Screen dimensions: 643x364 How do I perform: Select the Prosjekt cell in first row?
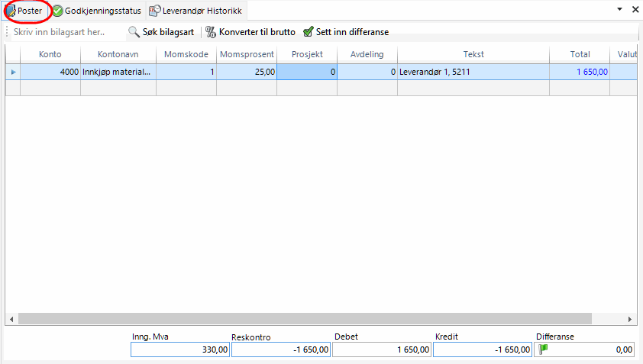click(307, 72)
